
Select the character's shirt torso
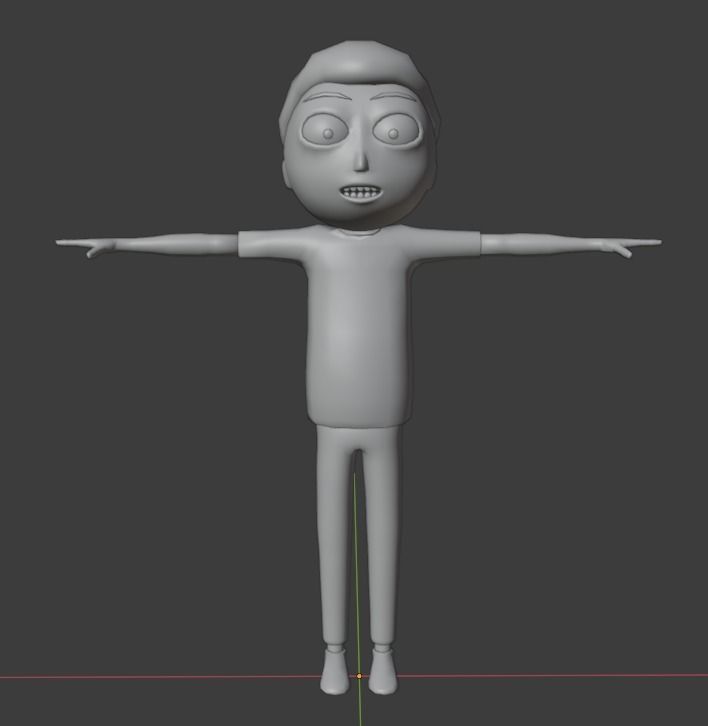coord(357,326)
